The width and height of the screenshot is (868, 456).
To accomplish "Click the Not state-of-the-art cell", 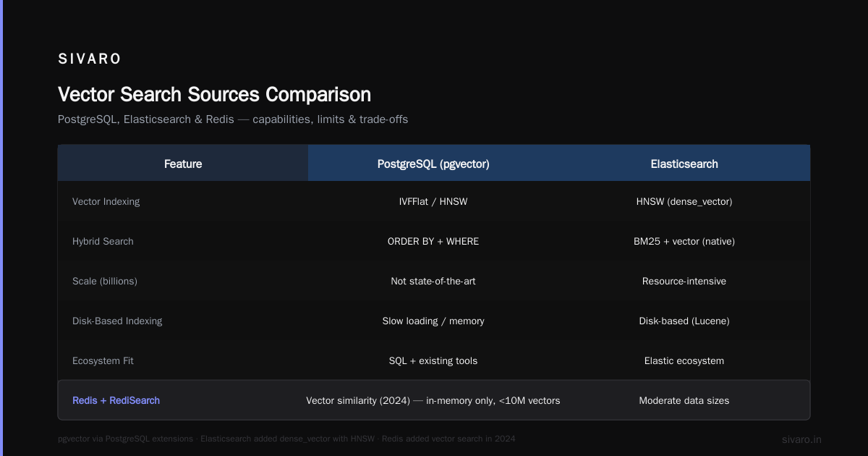I will click(433, 281).
